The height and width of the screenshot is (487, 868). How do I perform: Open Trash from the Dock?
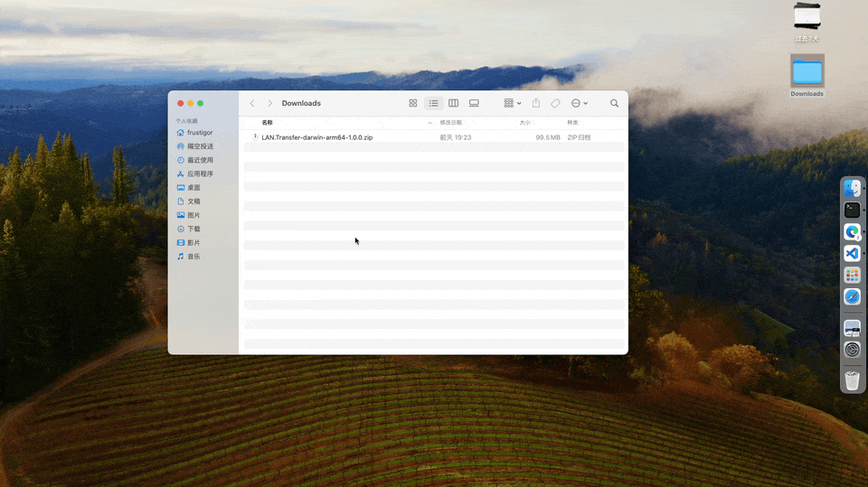point(853,380)
